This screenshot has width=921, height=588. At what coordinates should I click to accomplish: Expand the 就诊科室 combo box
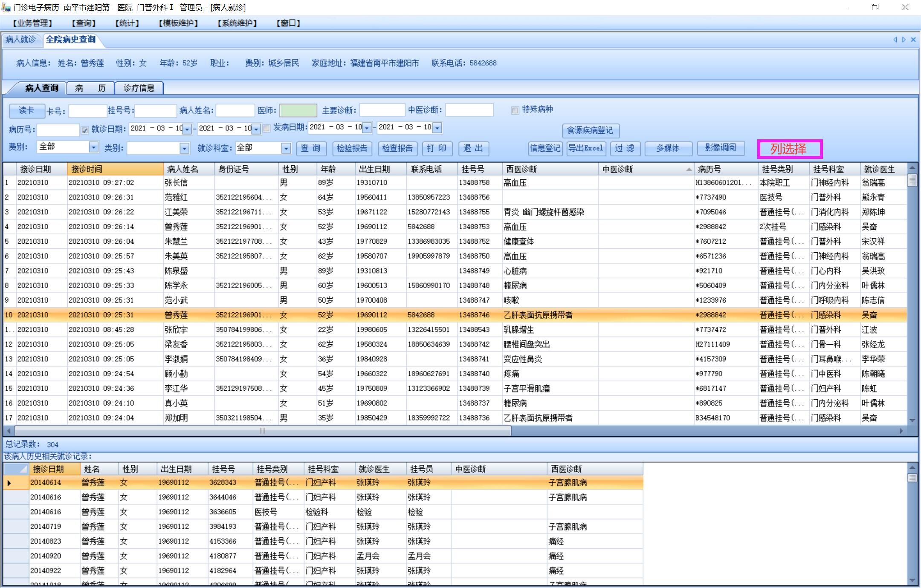(x=286, y=148)
